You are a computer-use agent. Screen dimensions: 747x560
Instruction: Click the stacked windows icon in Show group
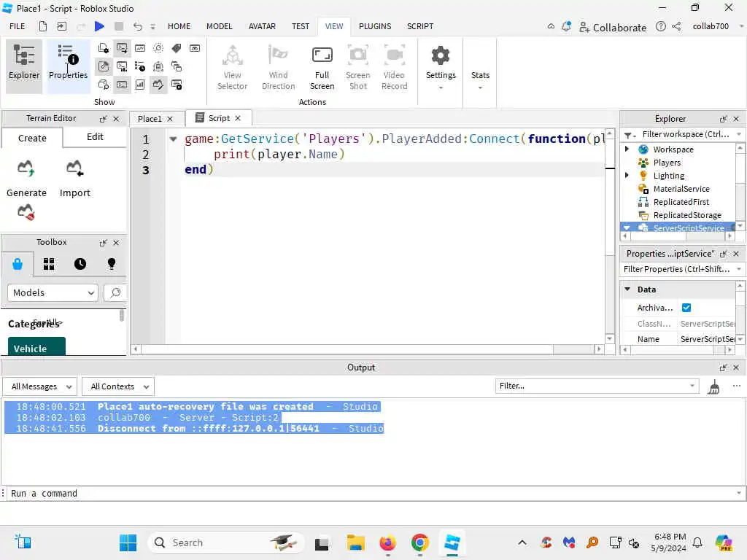click(177, 66)
